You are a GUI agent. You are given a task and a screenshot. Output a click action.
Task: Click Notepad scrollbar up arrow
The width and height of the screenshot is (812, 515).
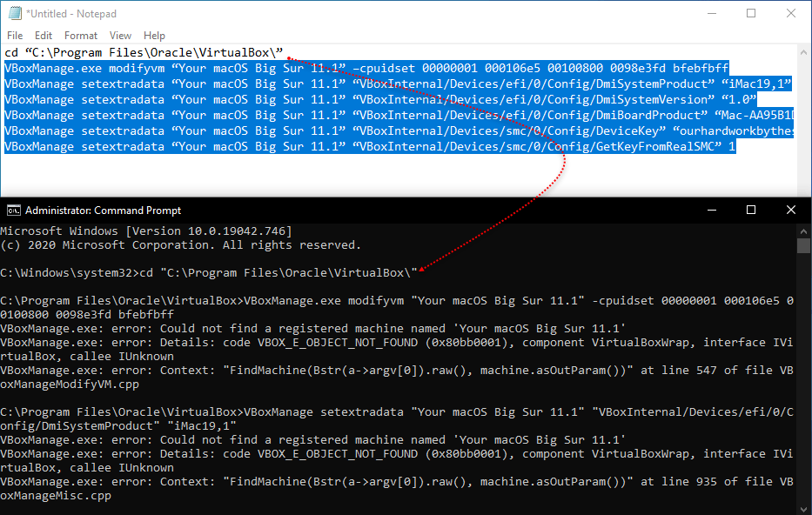(803, 52)
